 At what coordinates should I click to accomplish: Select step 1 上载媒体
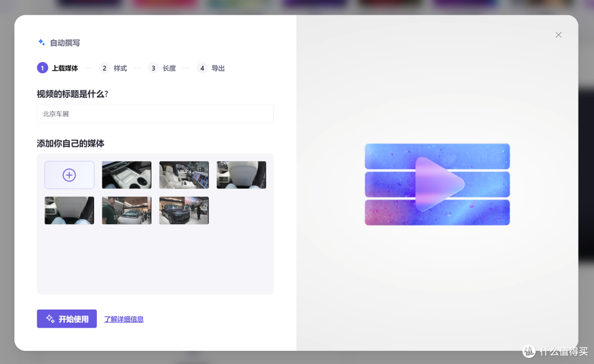58,68
